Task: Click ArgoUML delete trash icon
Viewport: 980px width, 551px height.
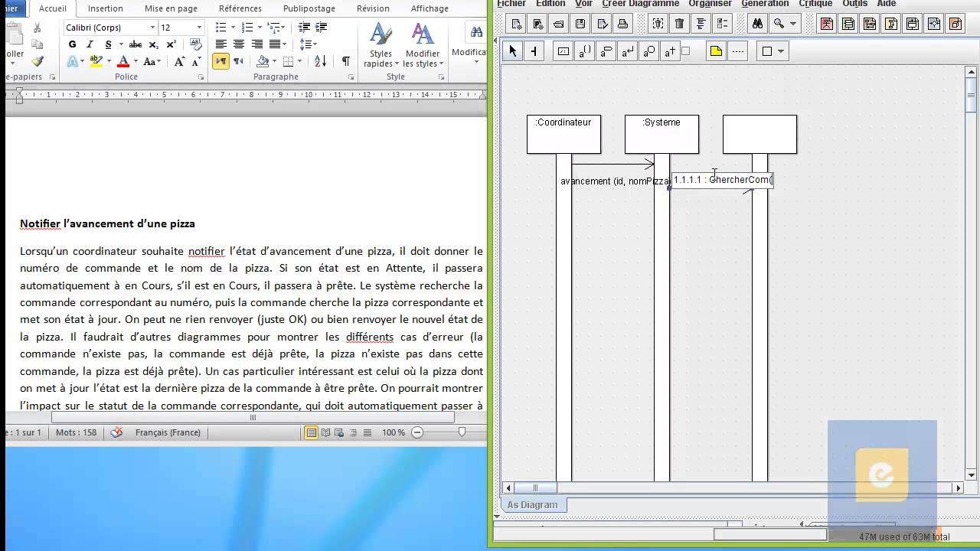Action: [x=679, y=24]
